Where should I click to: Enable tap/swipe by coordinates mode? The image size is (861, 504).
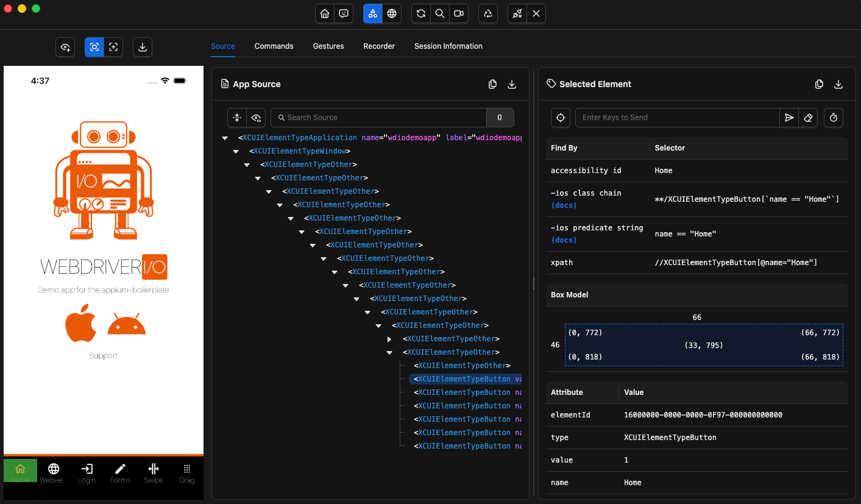(x=113, y=47)
